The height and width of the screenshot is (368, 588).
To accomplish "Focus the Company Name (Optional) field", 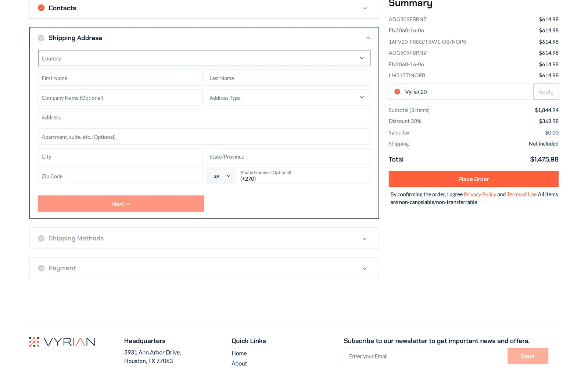I will (120, 98).
